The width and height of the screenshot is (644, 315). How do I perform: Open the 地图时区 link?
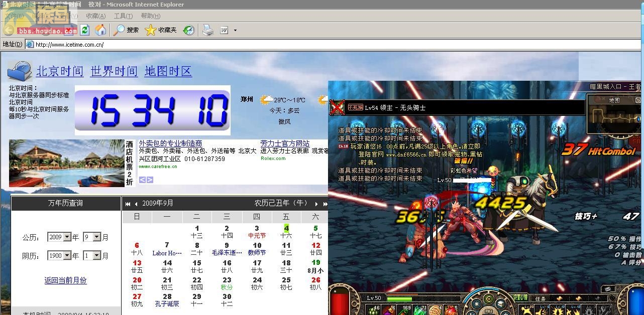tap(168, 71)
